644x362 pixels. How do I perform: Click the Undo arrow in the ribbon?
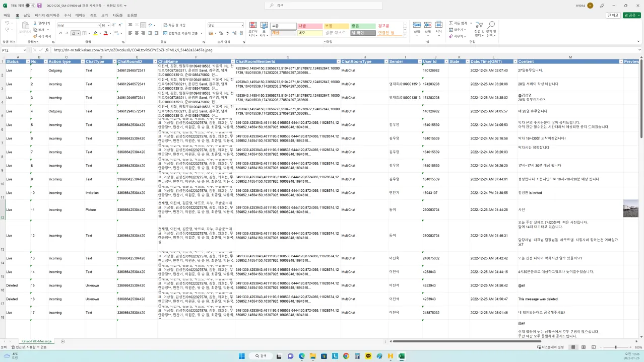click(7, 23)
